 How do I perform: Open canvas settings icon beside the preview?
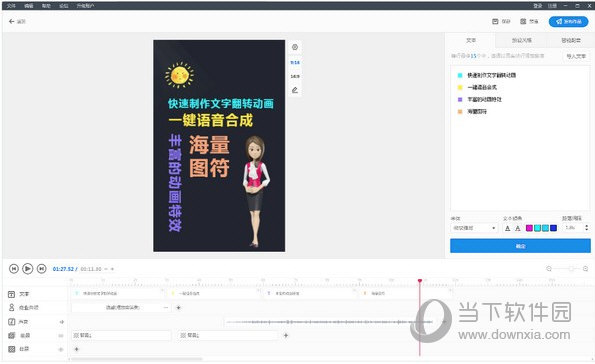pyautogui.click(x=295, y=47)
